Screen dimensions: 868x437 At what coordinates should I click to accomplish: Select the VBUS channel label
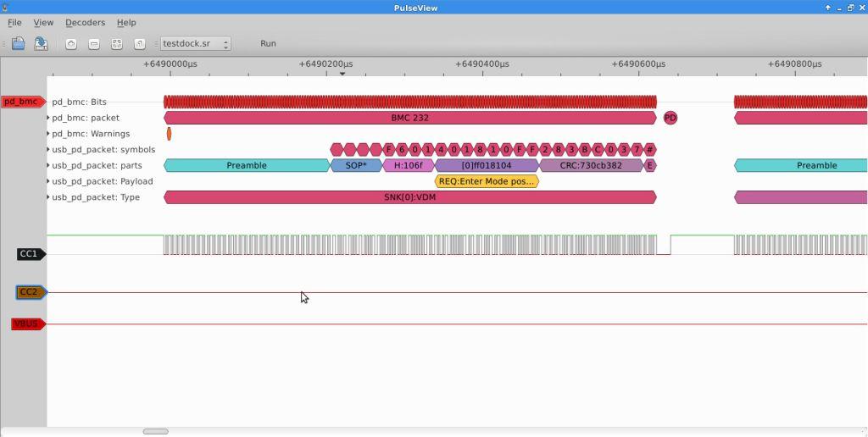coord(26,324)
